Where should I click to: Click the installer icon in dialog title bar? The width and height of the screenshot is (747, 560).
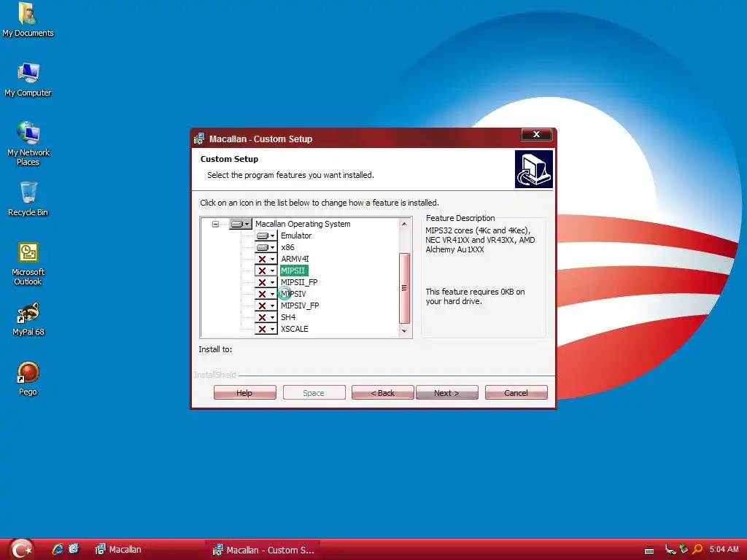click(x=199, y=139)
